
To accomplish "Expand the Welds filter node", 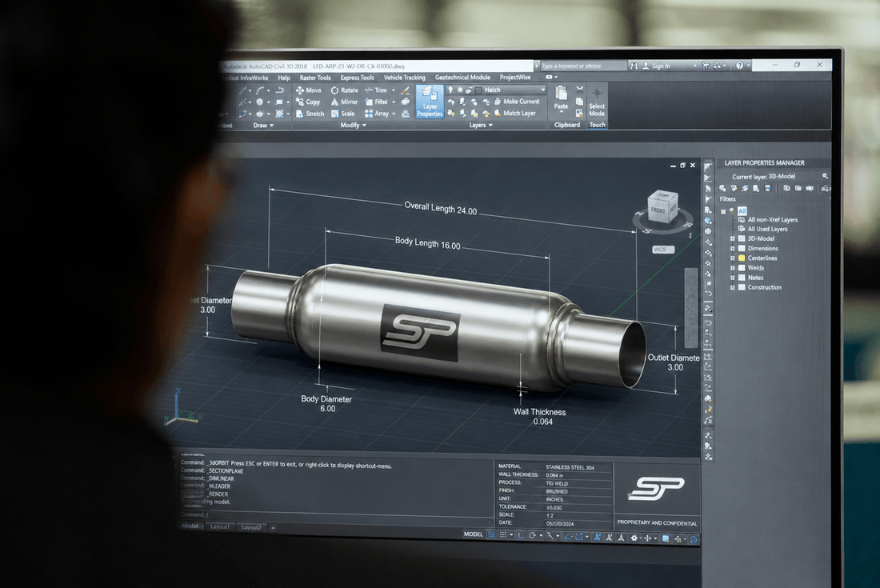I will [732, 268].
